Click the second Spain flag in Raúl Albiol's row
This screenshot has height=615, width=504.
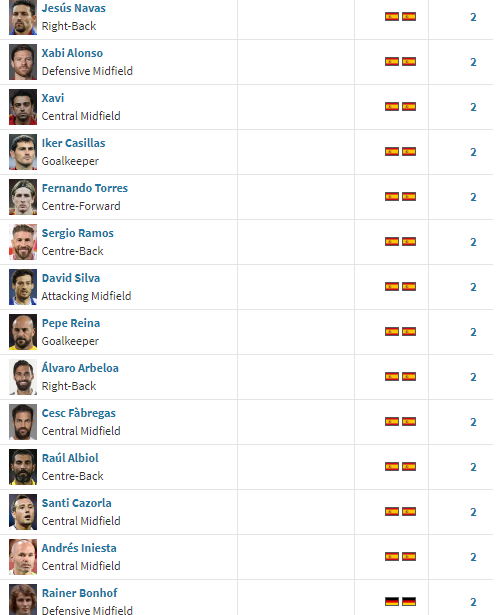point(409,467)
